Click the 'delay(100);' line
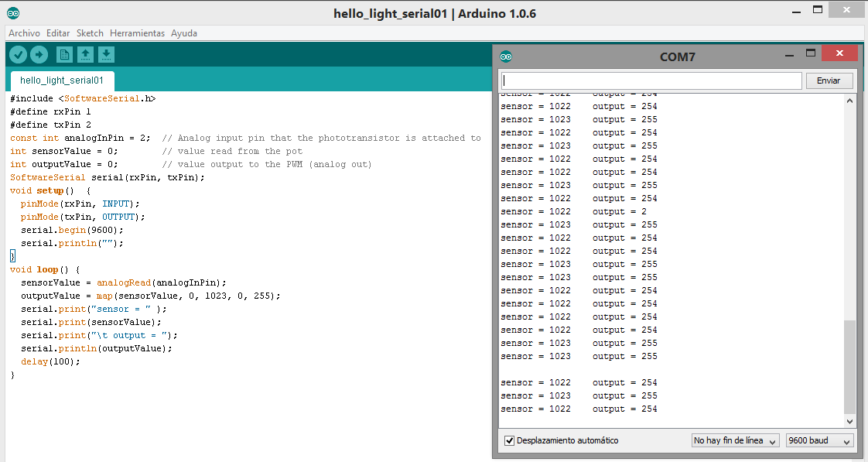This screenshot has width=868, height=462. (50, 361)
